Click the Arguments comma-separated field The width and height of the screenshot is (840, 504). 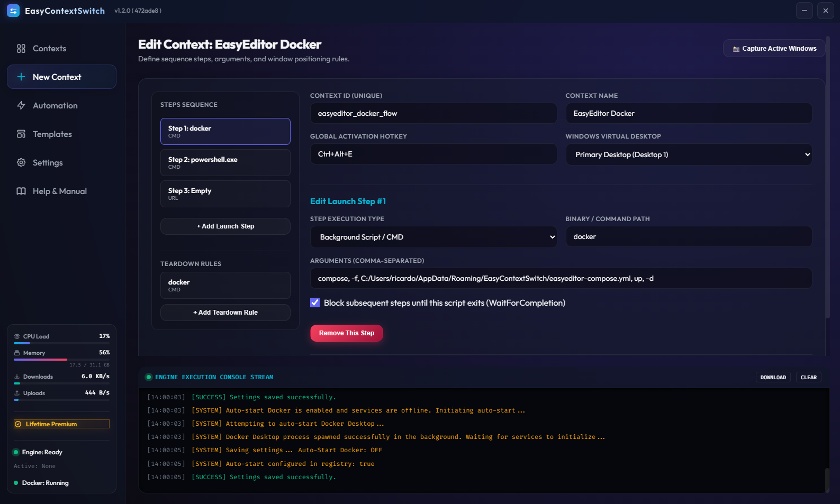coord(561,278)
